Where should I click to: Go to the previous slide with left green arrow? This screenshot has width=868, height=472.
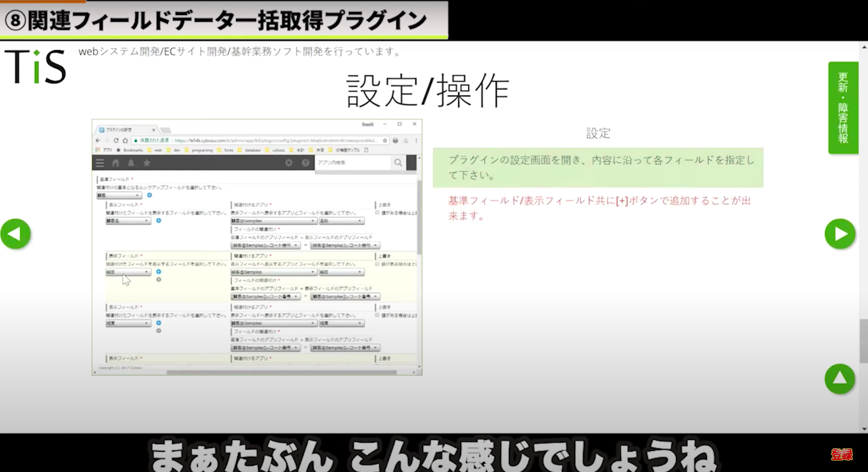click(16, 234)
